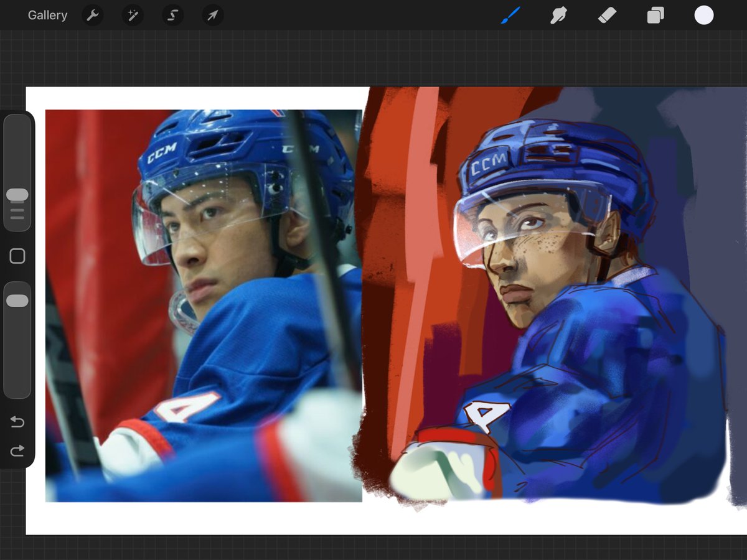Undo the last stroke
The image size is (747, 560).
pos(17,422)
